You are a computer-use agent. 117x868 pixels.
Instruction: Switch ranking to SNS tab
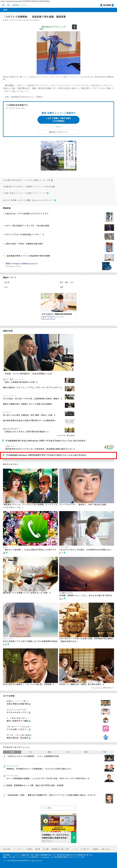point(67,752)
